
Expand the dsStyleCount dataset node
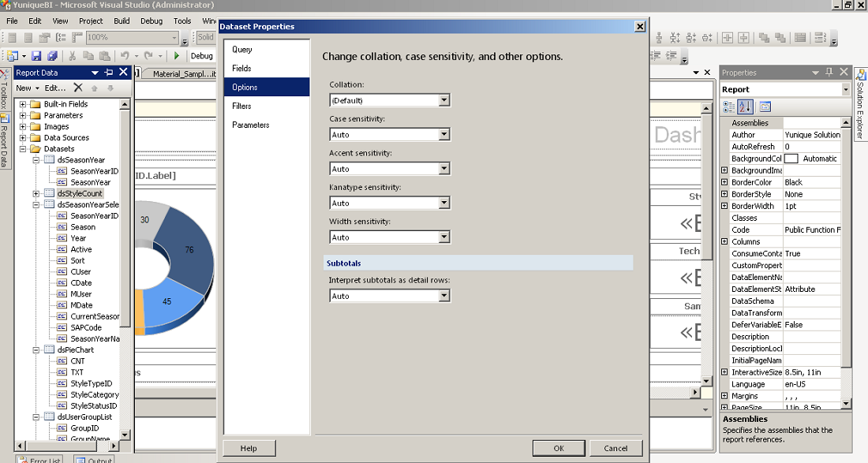(x=36, y=193)
